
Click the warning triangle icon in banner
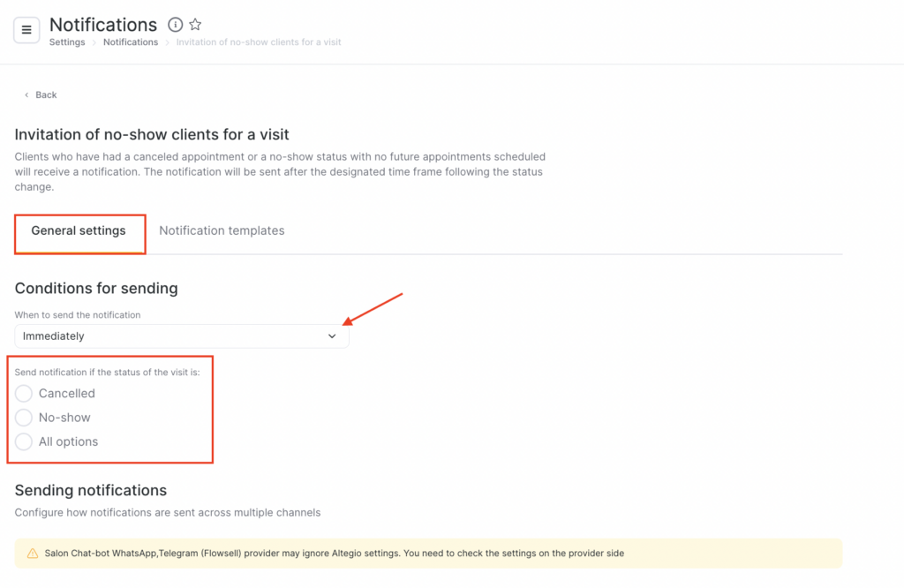pos(33,554)
